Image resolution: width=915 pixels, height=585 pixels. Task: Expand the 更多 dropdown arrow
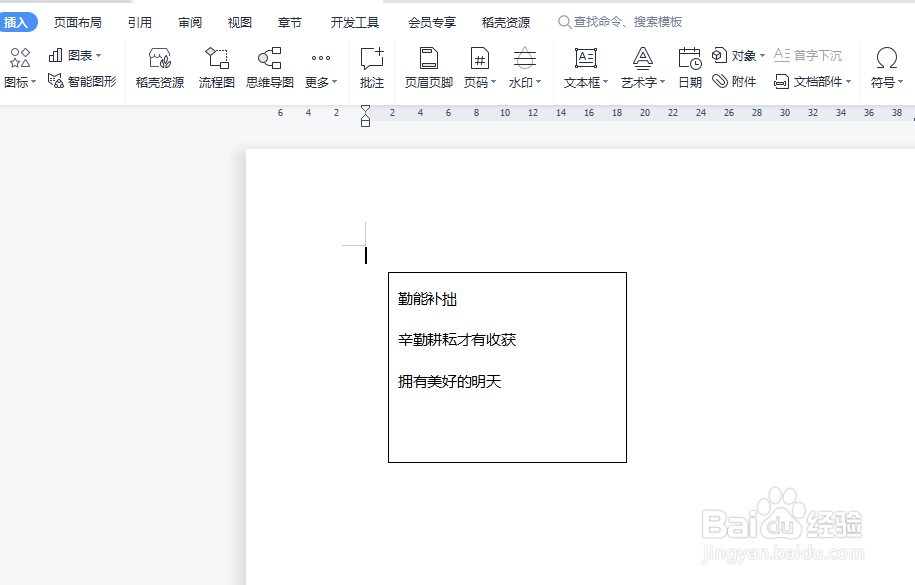pos(334,82)
